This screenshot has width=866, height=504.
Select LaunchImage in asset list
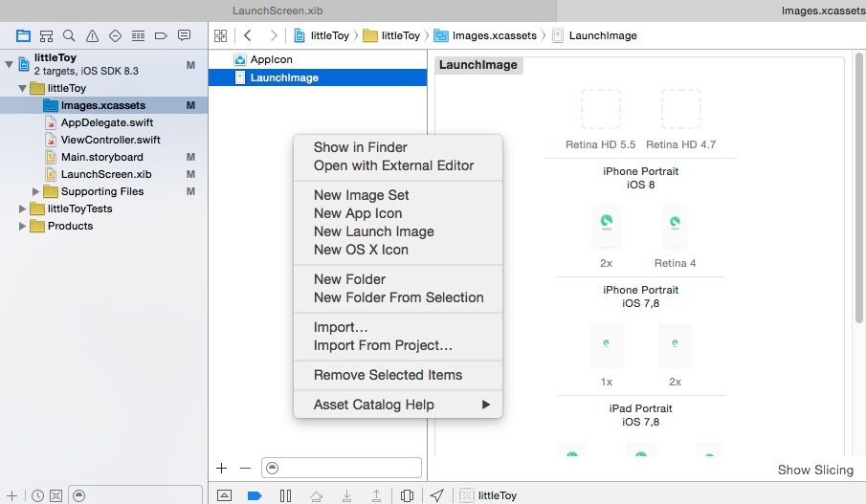pyautogui.click(x=318, y=77)
